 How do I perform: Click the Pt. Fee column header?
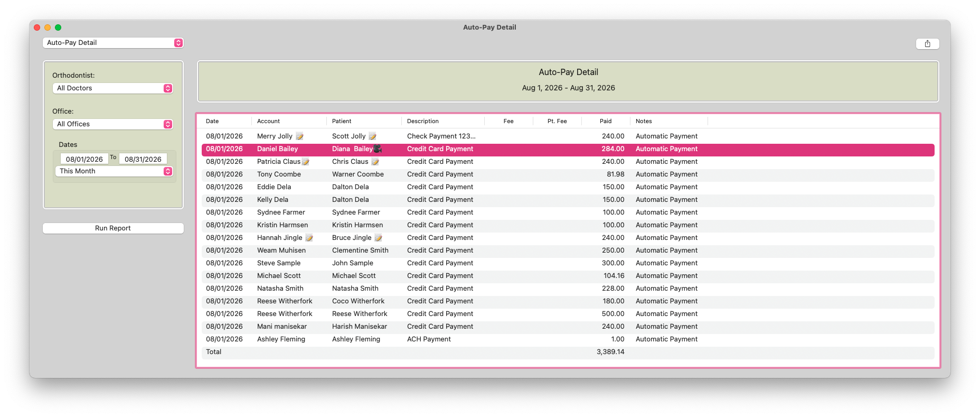[557, 122]
